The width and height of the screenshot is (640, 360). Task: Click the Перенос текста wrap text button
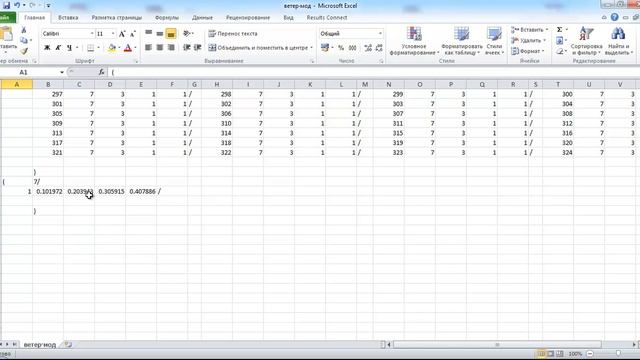pos(233,33)
